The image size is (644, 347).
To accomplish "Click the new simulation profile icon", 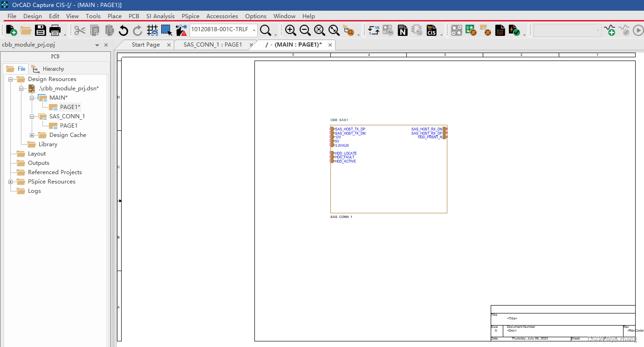I will pyautogui.click(x=610, y=31).
